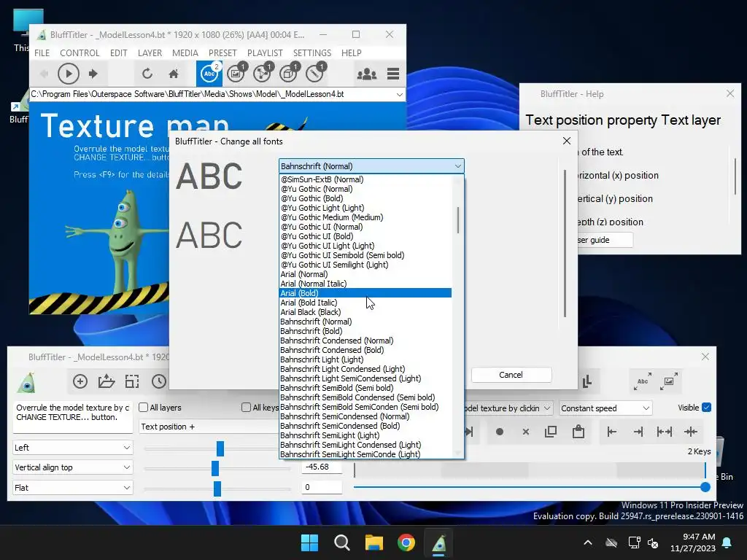
Task: Open the Constant speed dropdown
Action: (x=605, y=408)
